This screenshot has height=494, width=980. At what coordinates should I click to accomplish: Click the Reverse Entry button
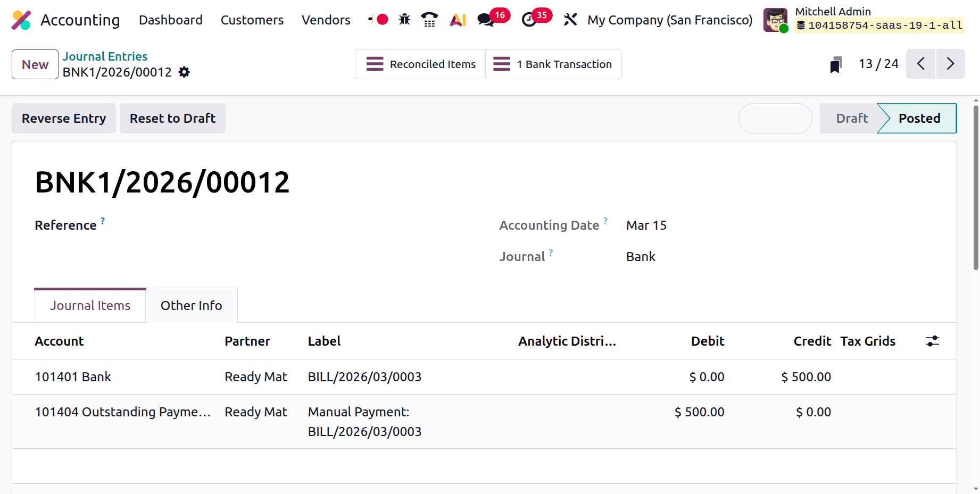[63, 118]
